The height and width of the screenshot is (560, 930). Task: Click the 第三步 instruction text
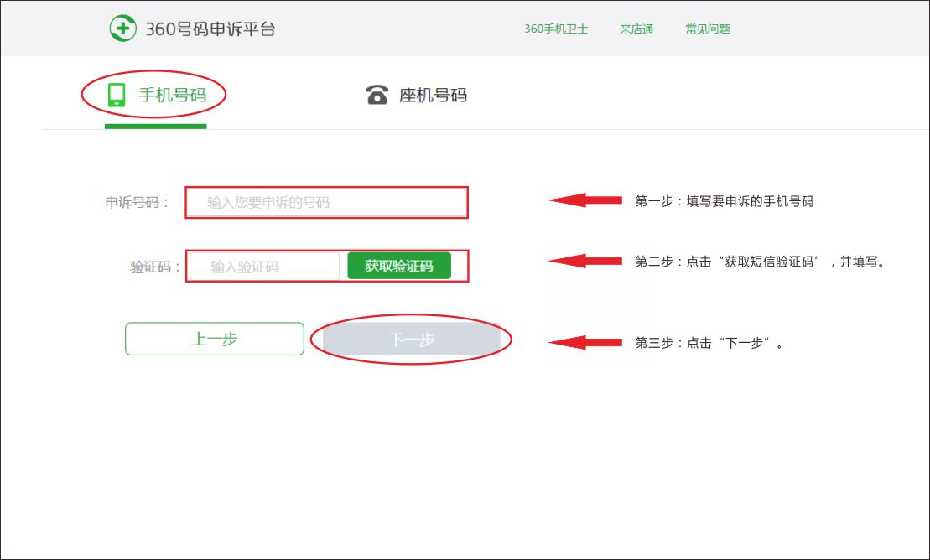tap(709, 343)
